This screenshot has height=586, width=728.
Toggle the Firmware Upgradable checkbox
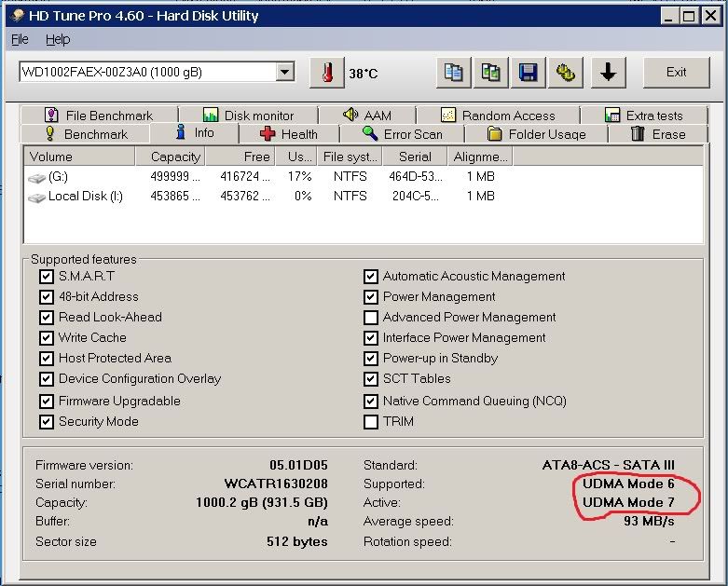[x=47, y=402]
